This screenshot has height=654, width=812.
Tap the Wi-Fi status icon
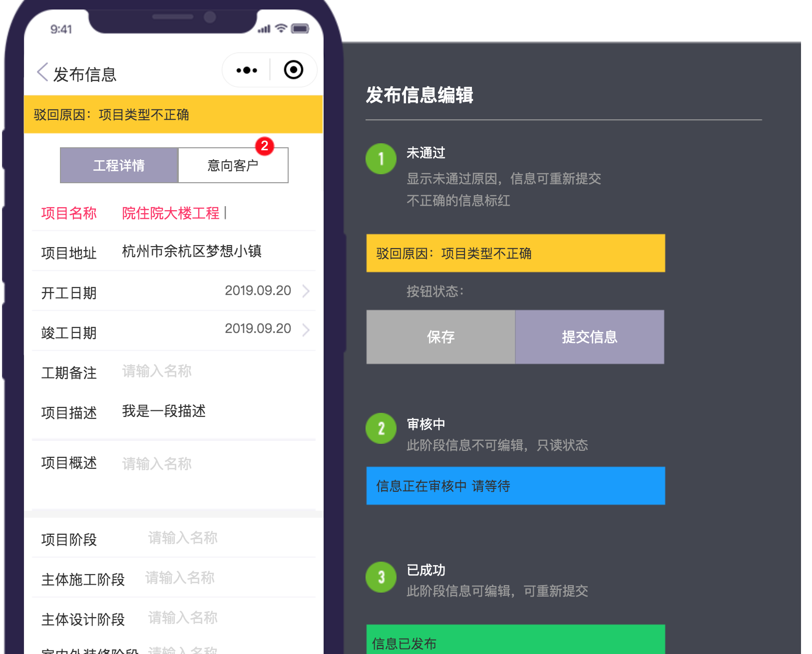tap(281, 28)
